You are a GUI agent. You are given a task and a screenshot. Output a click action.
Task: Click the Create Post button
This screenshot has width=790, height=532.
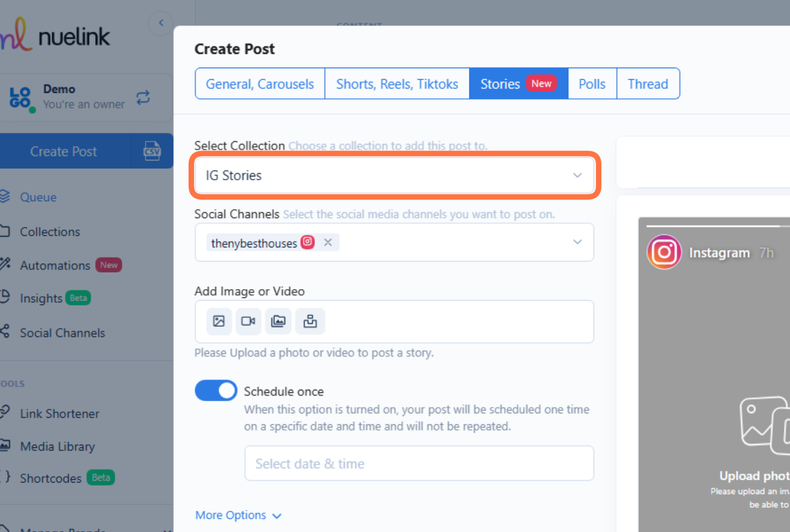coord(63,151)
